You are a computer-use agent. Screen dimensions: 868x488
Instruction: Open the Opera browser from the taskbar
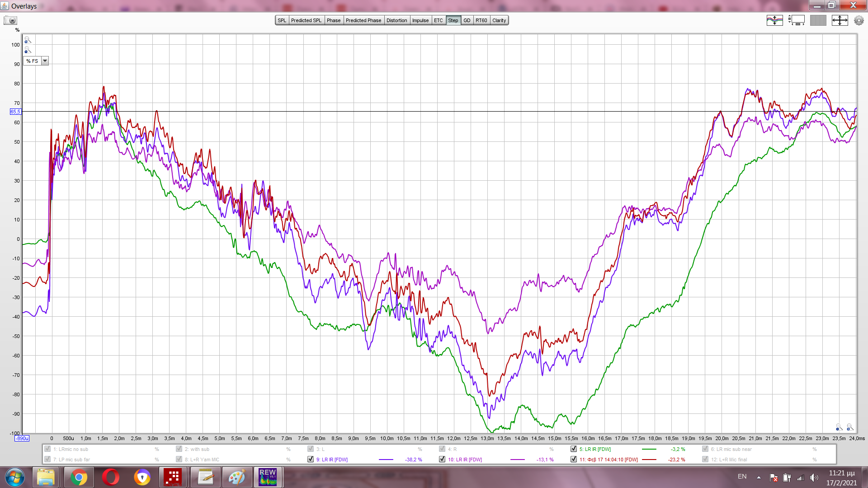[111, 477]
